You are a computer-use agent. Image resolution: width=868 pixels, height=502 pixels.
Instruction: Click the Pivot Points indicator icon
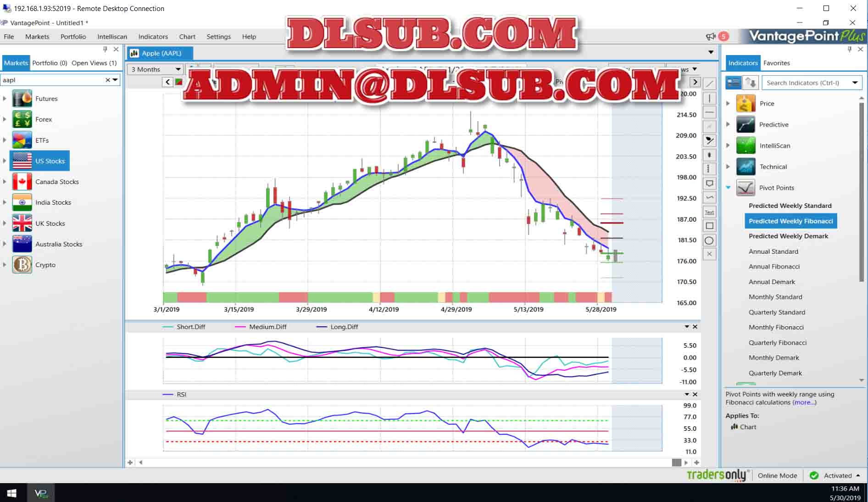746,188
